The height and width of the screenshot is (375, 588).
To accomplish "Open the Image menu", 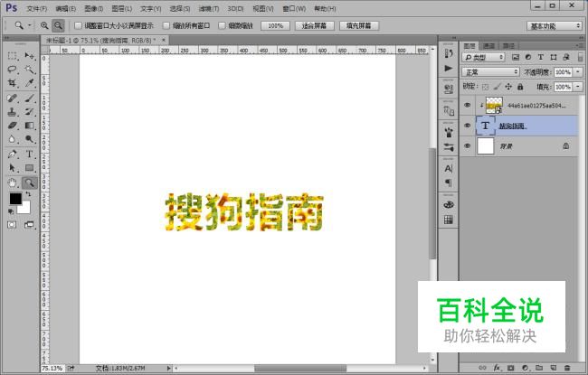I will [93, 9].
